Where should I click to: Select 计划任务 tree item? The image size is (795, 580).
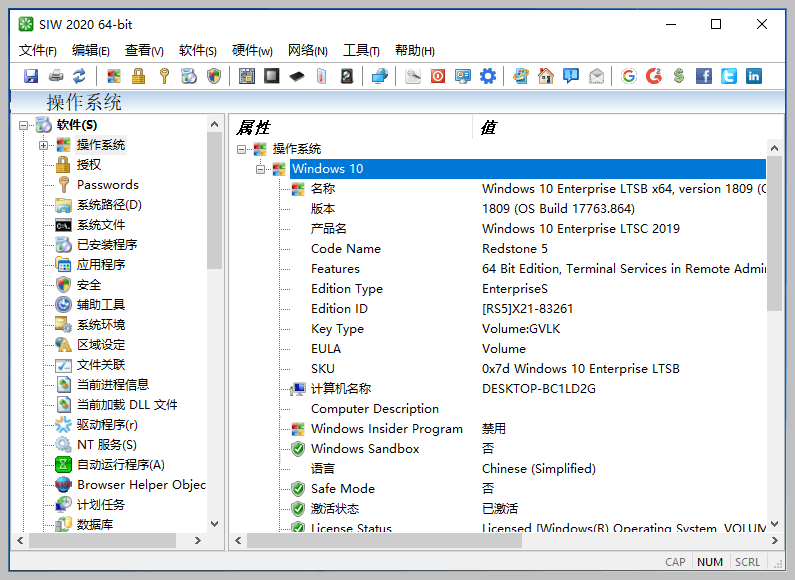tap(101, 505)
